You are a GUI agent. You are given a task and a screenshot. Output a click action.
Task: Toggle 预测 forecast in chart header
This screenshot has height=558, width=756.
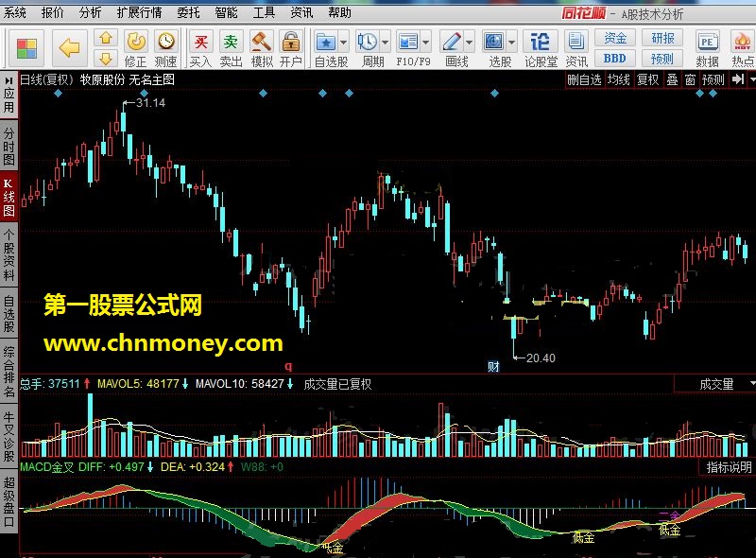coord(713,79)
